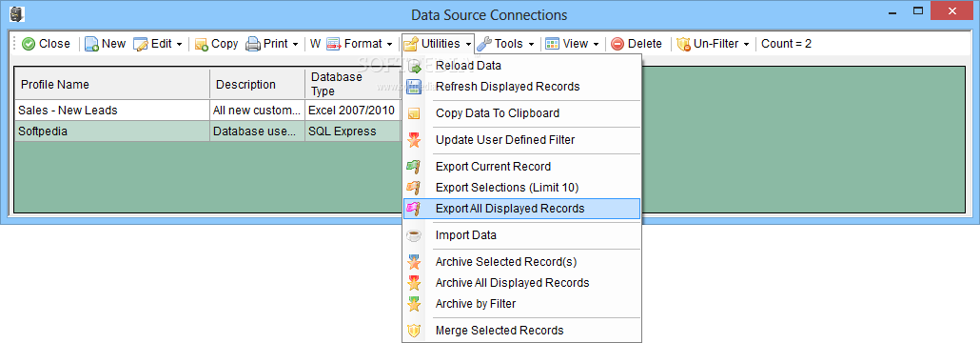
Task: Expand the View dropdown arrow
Action: (597, 45)
